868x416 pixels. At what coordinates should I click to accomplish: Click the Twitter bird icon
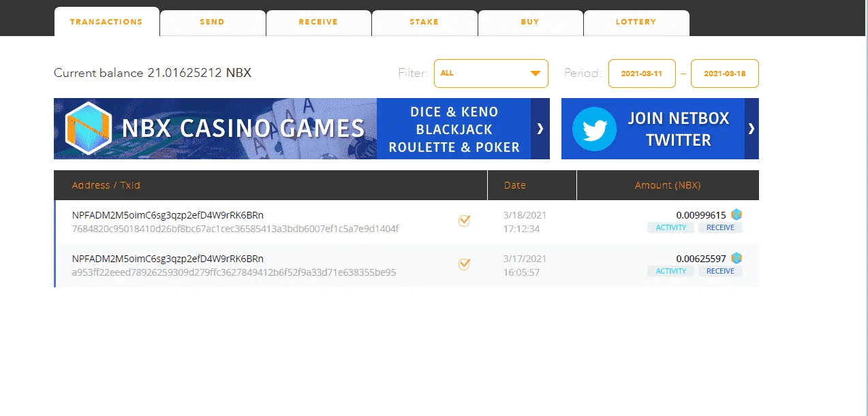pyautogui.click(x=594, y=129)
